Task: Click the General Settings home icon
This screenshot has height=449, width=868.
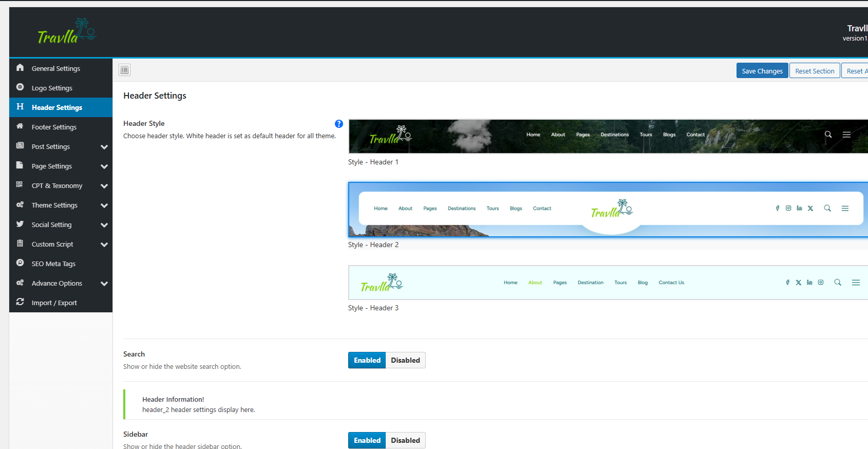Action: point(20,68)
